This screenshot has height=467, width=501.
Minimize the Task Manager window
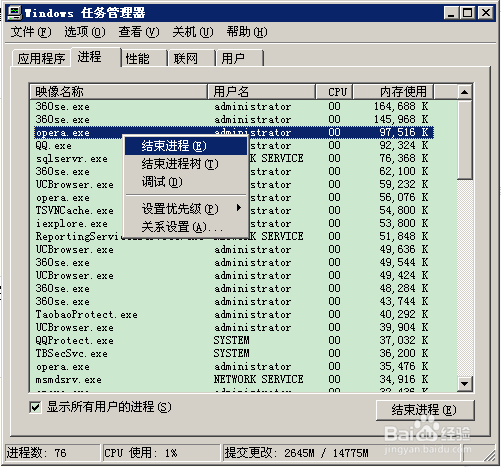coord(451,13)
